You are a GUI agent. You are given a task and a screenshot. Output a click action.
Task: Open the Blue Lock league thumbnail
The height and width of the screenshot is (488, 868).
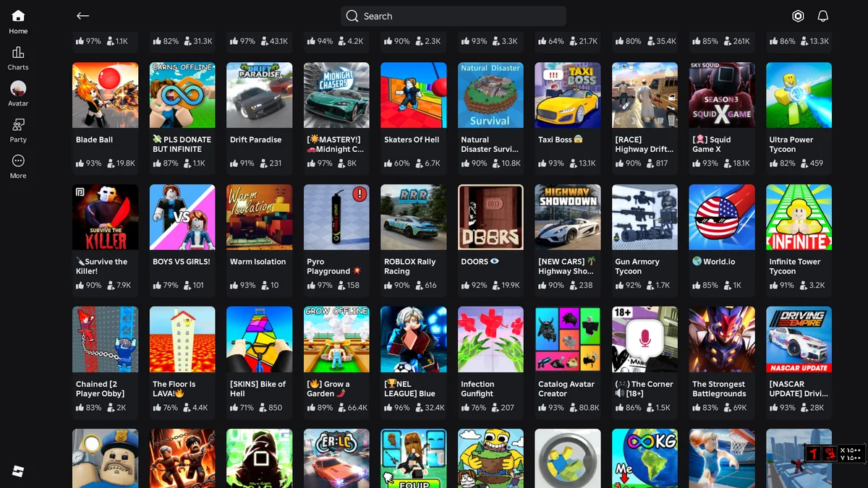[x=414, y=339]
